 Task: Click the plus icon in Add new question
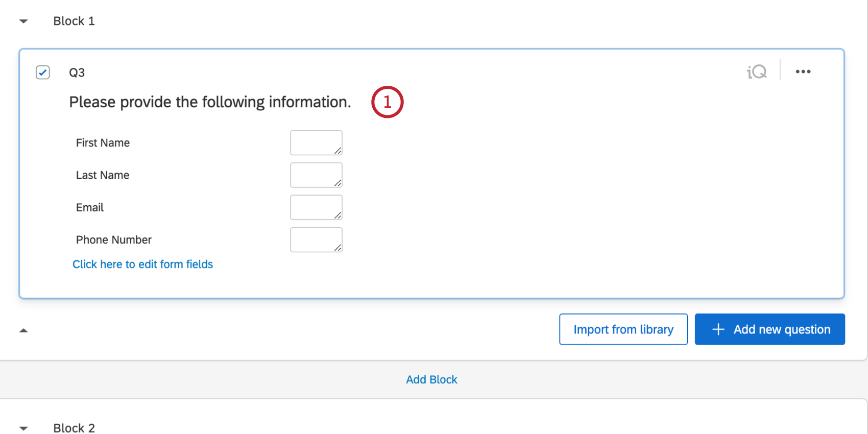pos(718,329)
